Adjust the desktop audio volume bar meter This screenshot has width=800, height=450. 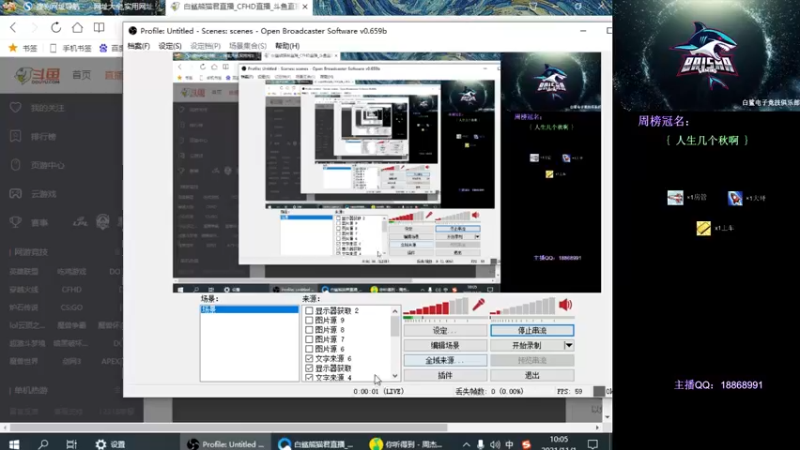522,306
